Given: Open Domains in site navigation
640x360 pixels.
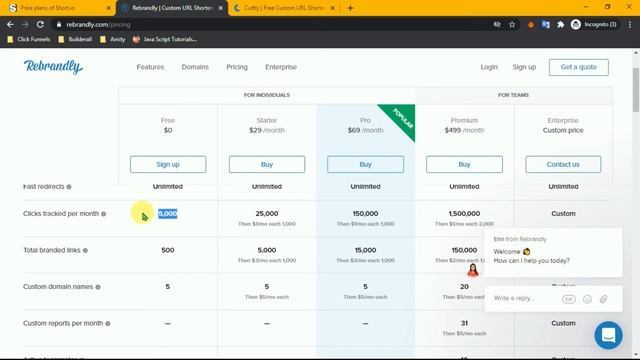Looking at the screenshot, I should coord(195,67).
